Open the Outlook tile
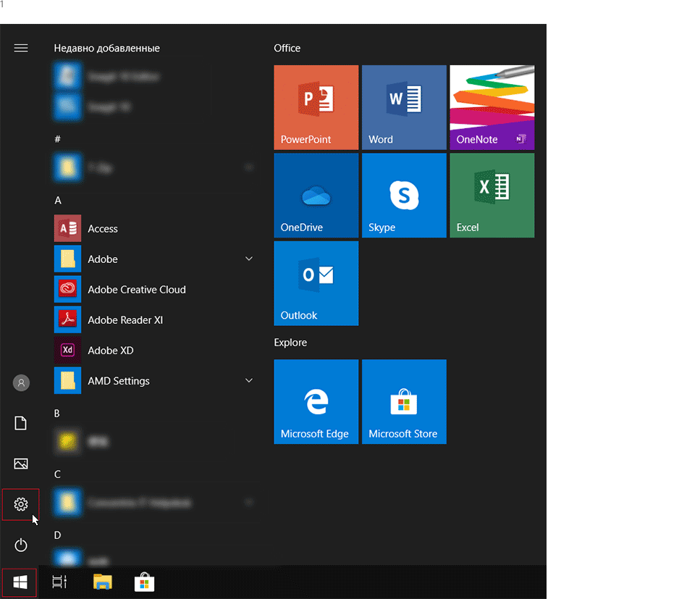This screenshot has height=599, width=700. [x=316, y=283]
